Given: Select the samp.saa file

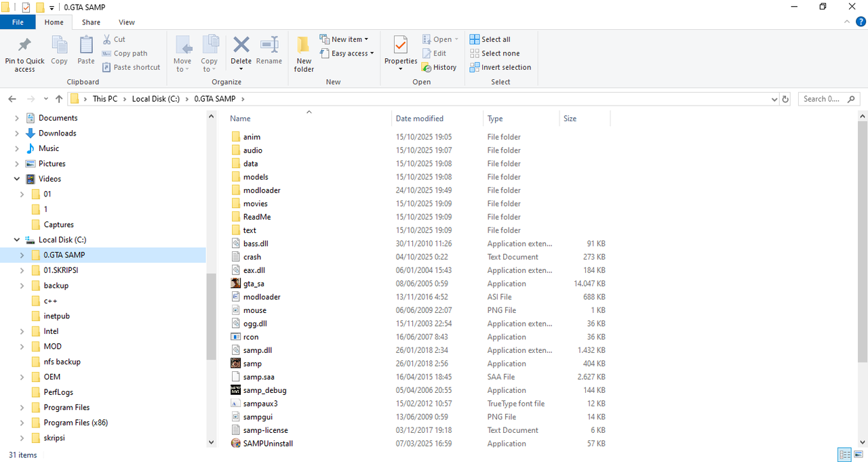Looking at the screenshot, I should (x=259, y=377).
